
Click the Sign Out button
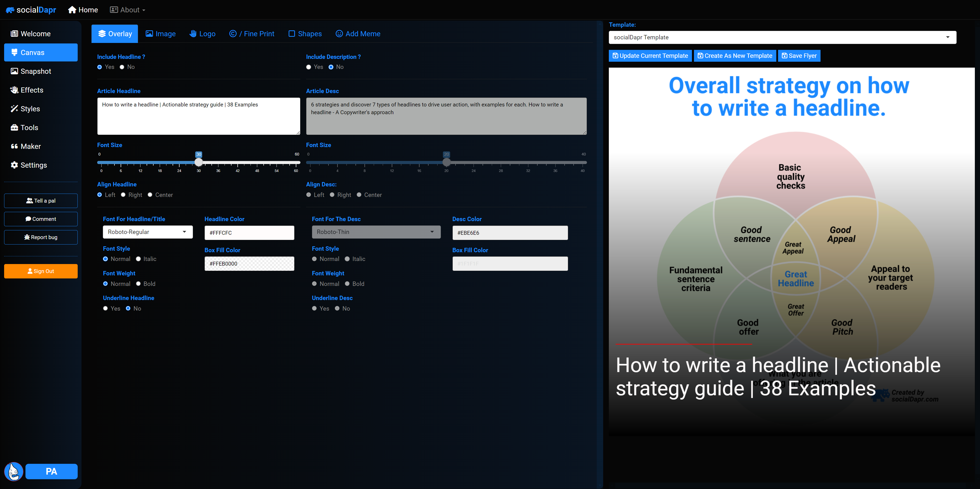41,271
